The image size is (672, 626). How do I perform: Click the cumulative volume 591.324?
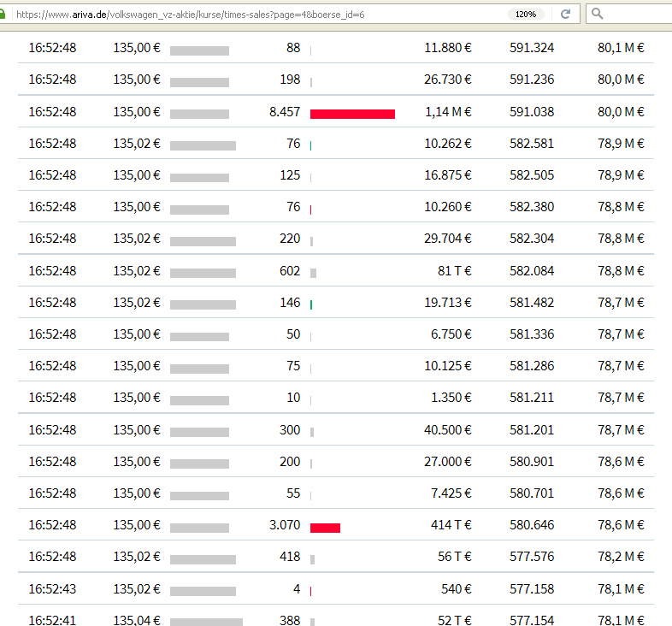click(532, 47)
